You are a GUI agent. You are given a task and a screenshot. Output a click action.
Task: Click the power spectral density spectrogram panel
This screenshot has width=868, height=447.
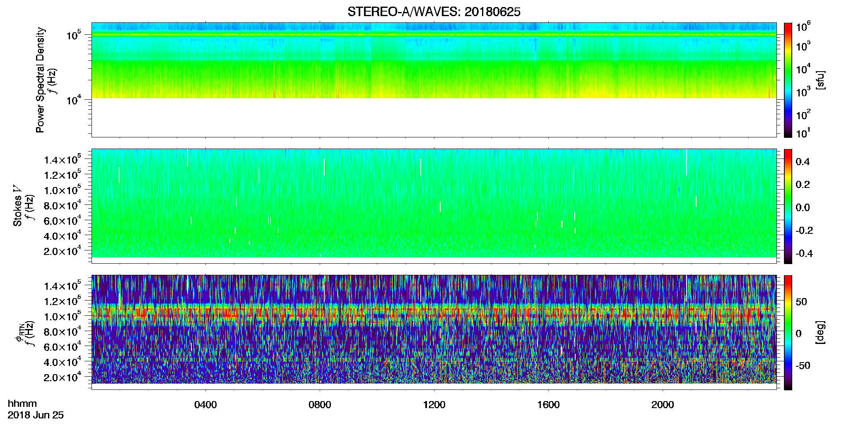(434, 80)
